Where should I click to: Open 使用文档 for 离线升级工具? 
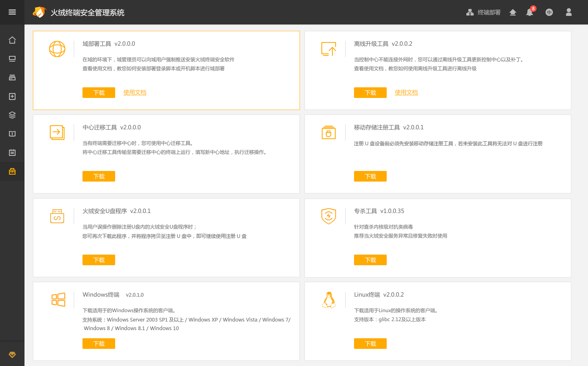[x=406, y=93]
